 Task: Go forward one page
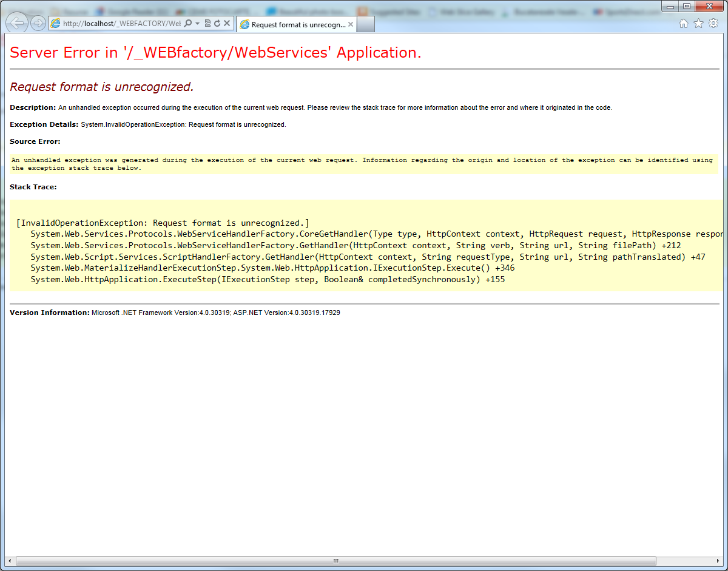(36, 23)
